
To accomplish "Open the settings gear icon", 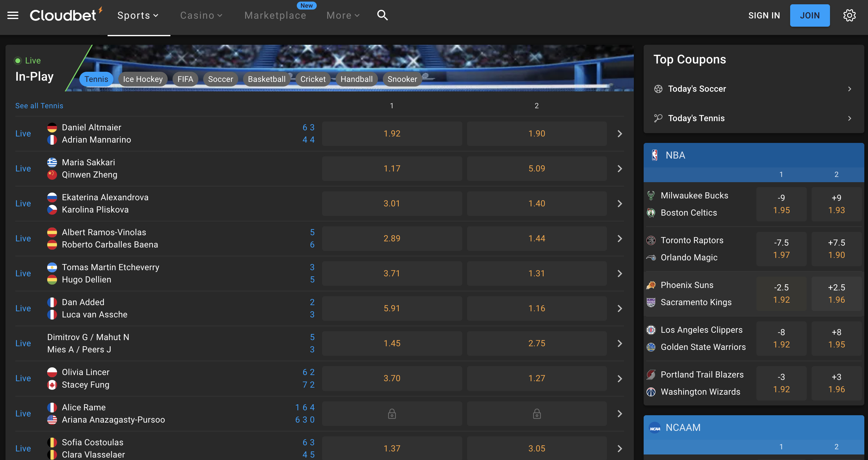I will tap(850, 16).
